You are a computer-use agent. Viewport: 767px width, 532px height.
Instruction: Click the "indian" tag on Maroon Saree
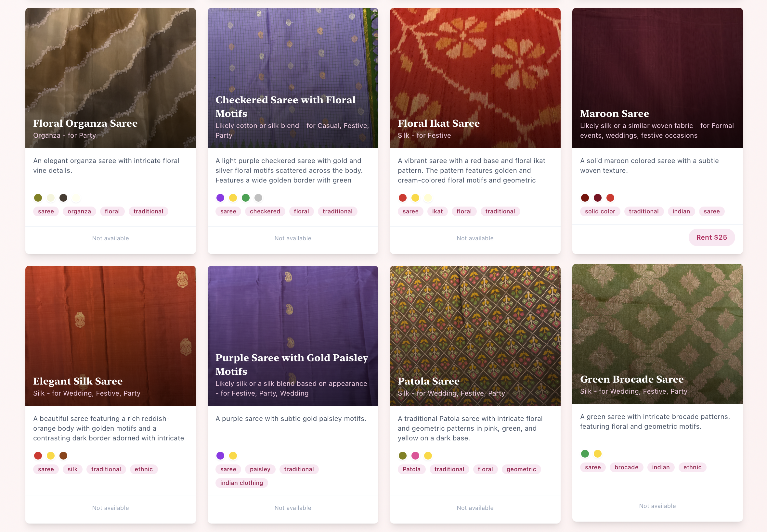coord(681,211)
